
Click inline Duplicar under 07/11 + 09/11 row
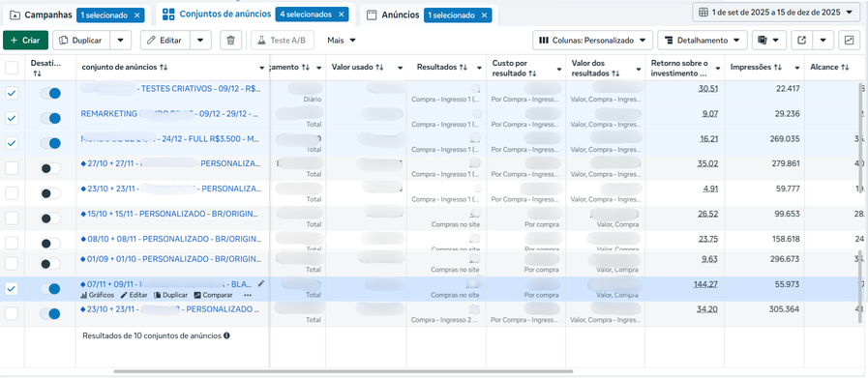point(170,295)
